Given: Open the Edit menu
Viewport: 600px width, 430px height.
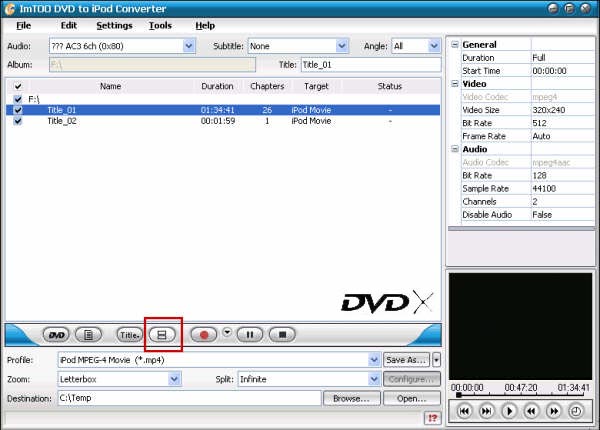Looking at the screenshot, I should click(x=69, y=25).
